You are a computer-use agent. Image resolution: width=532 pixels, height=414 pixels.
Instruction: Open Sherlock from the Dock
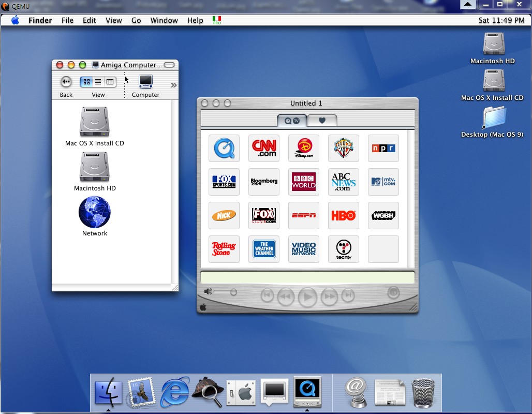point(208,392)
